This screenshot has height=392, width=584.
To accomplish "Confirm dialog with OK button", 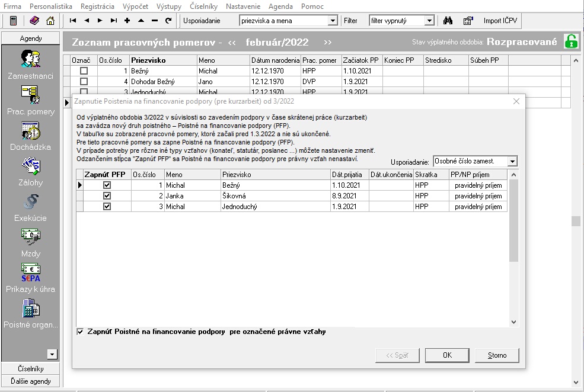I will (x=447, y=355).
